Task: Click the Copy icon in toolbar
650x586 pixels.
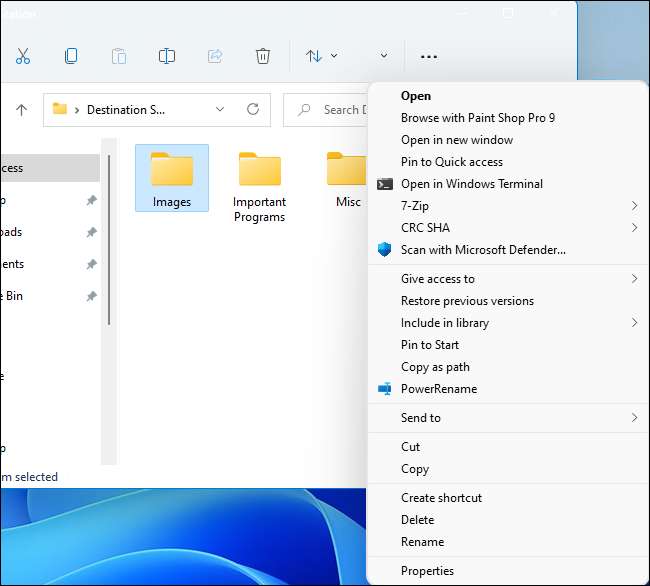Action: (x=71, y=56)
